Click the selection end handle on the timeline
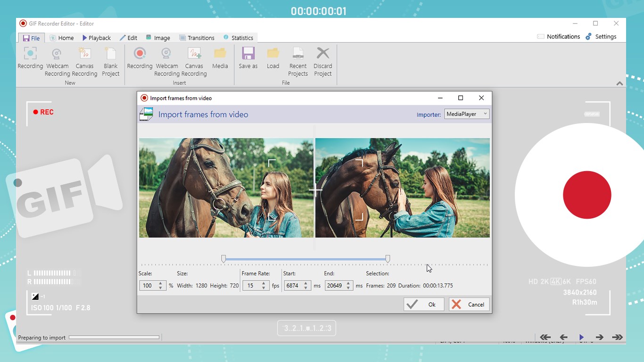This screenshot has height=362, width=644. 388,259
